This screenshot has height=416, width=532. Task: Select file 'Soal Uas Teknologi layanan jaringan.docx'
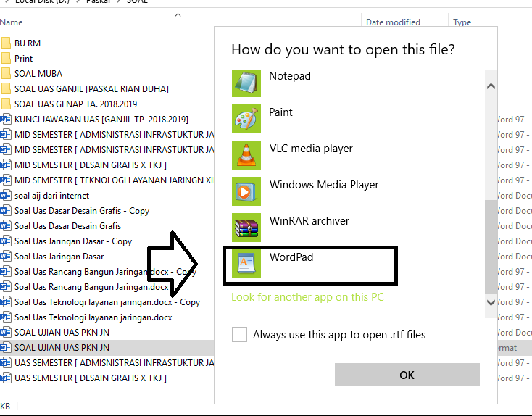(93, 317)
